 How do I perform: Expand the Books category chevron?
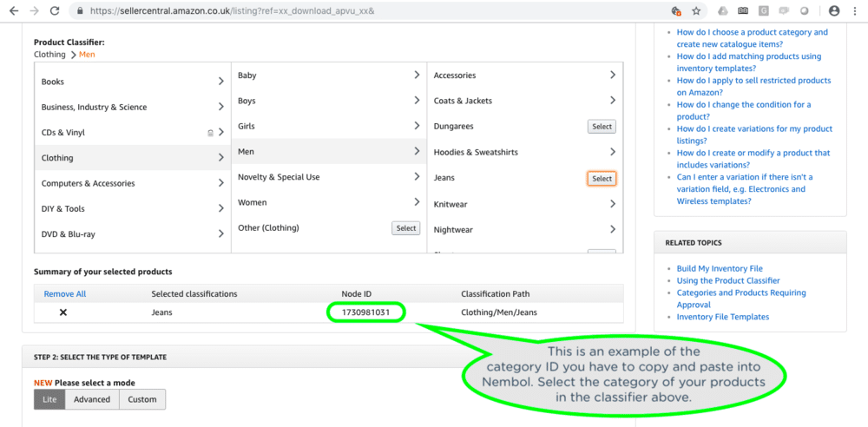click(220, 82)
